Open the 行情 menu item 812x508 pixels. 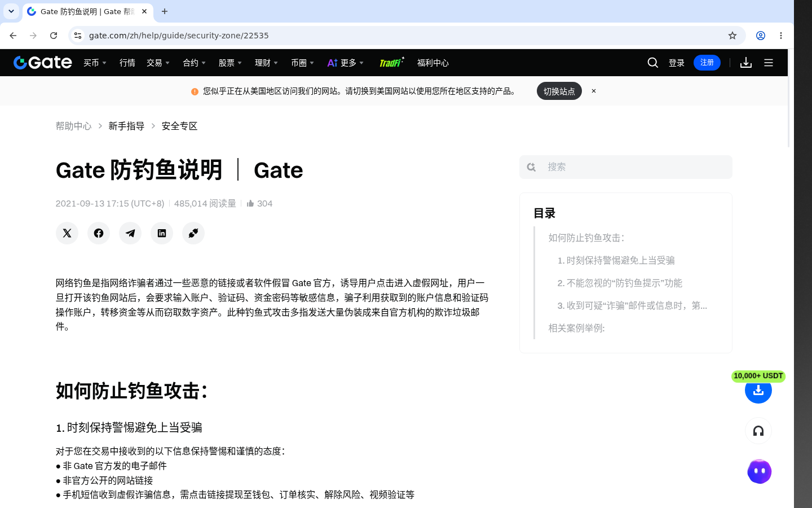[127, 63]
